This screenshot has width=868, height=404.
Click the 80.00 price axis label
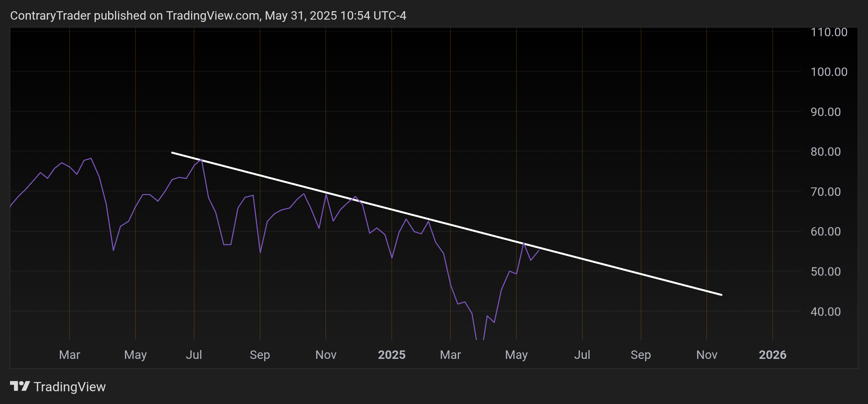(826, 151)
